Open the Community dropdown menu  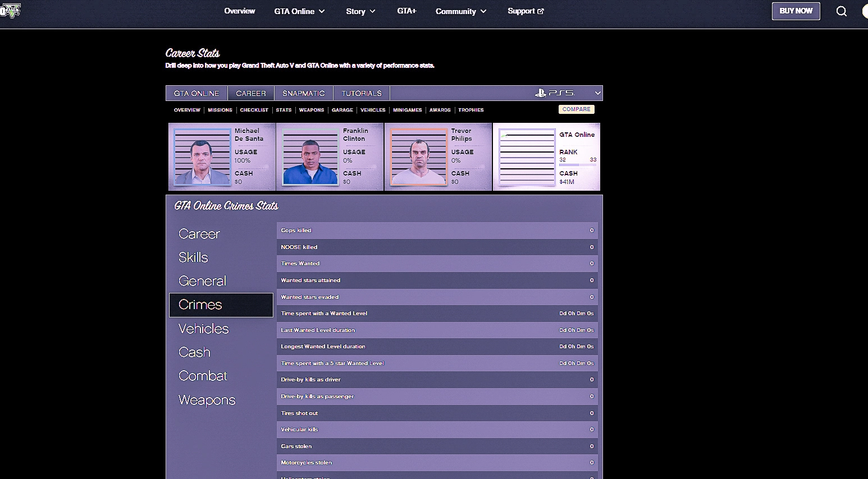click(x=461, y=11)
